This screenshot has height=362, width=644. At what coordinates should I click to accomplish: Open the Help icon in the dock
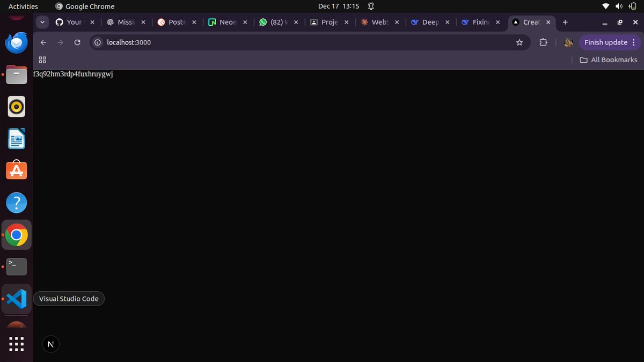tap(17, 203)
